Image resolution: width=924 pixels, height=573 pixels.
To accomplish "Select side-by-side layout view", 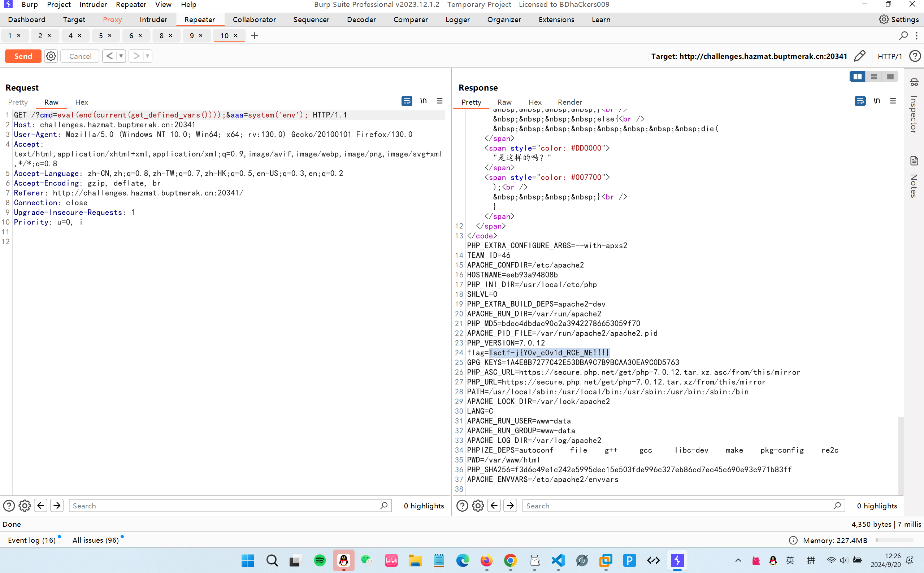I will point(858,76).
